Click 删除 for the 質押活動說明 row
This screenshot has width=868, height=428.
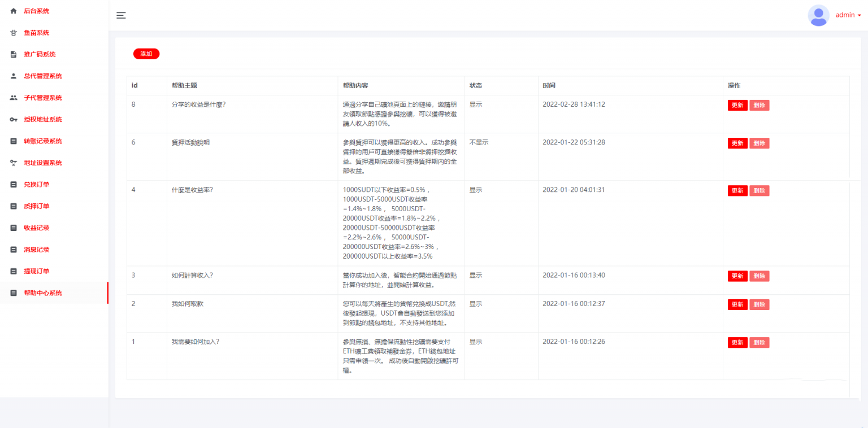[x=759, y=143]
